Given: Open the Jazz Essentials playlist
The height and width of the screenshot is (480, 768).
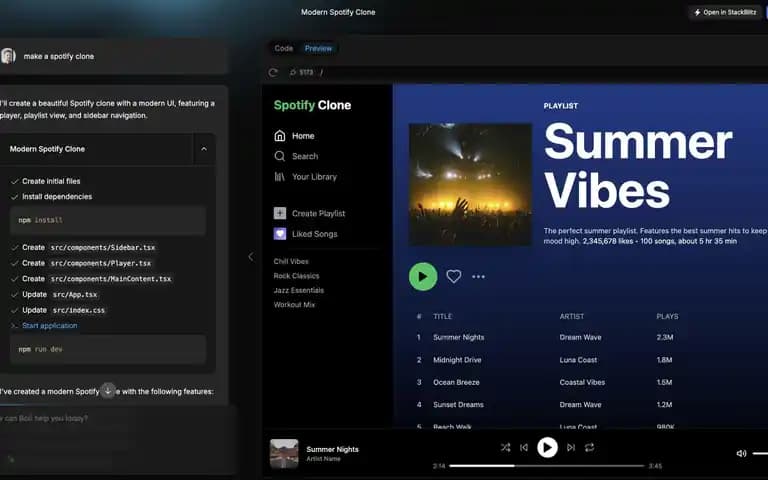Looking at the screenshot, I should [x=299, y=290].
